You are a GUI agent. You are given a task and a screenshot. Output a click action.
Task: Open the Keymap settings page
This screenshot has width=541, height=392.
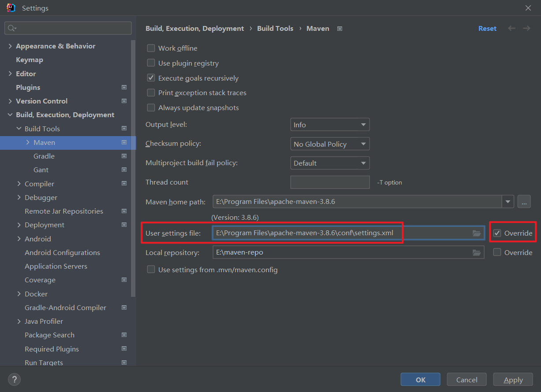coord(30,59)
